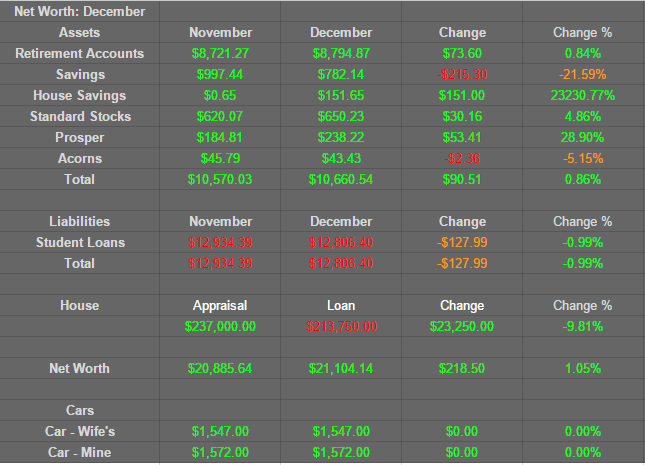This screenshot has height=465, width=645.
Task: Click the Car - Mine November value $1,572.00
Action: (x=220, y=452)
